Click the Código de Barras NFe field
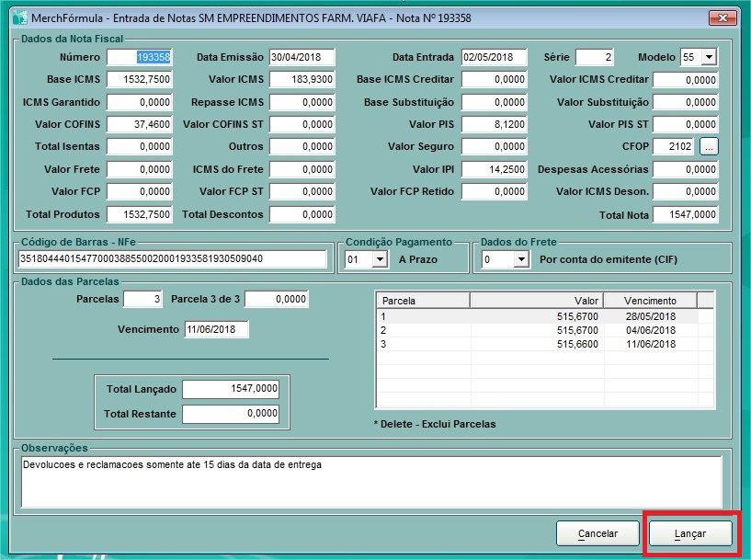 pos(172,258)
